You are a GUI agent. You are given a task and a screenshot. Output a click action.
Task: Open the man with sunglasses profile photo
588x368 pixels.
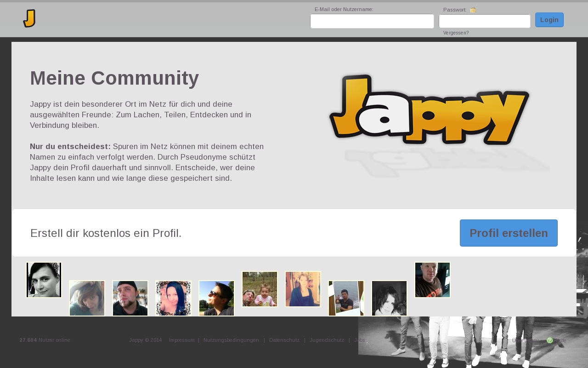point(216,299)
